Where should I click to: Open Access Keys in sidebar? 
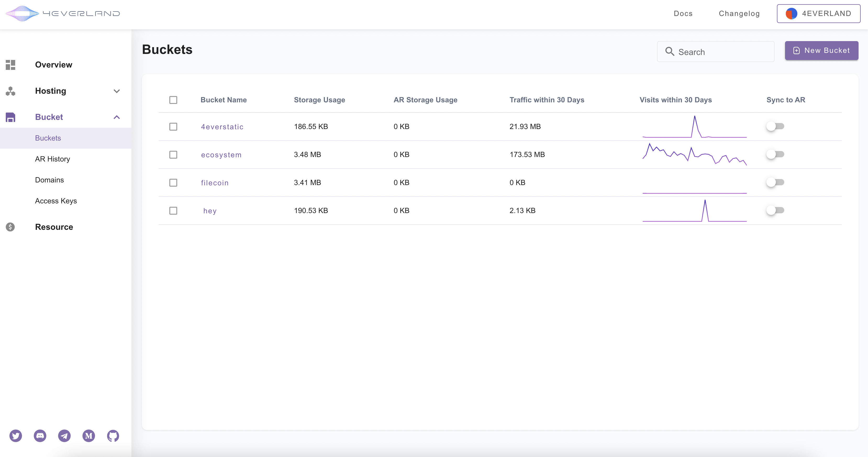tap(56, 201)
